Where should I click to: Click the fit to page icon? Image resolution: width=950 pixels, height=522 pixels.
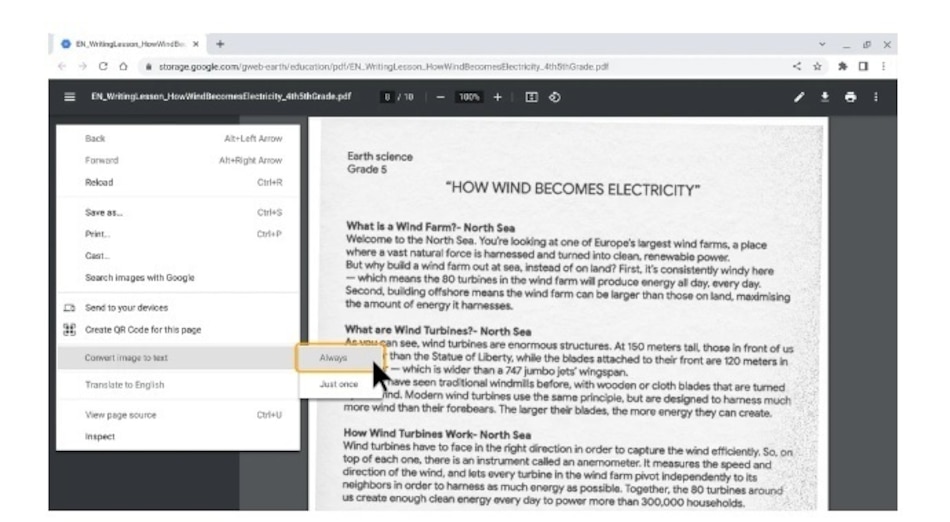coord(531,97)
